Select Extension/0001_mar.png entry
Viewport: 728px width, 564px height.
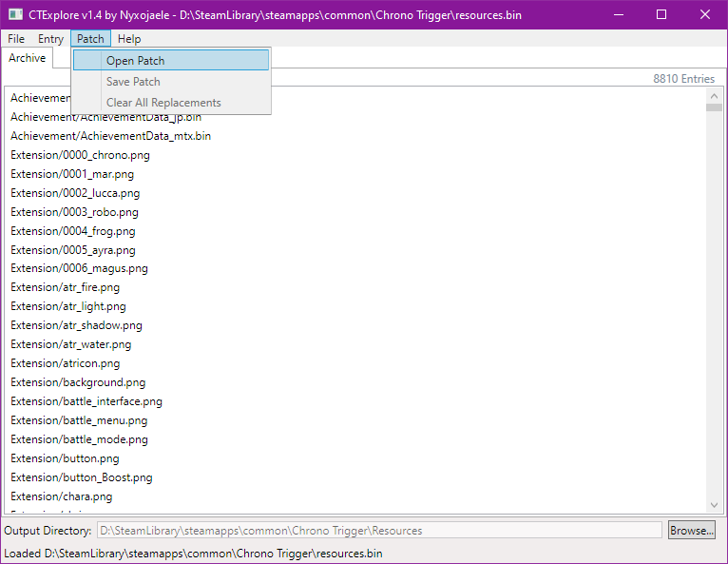tap(72, 174)
